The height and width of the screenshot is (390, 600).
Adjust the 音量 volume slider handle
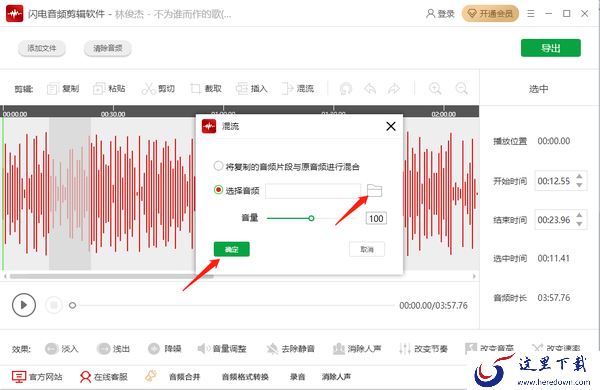coord(311,218)
